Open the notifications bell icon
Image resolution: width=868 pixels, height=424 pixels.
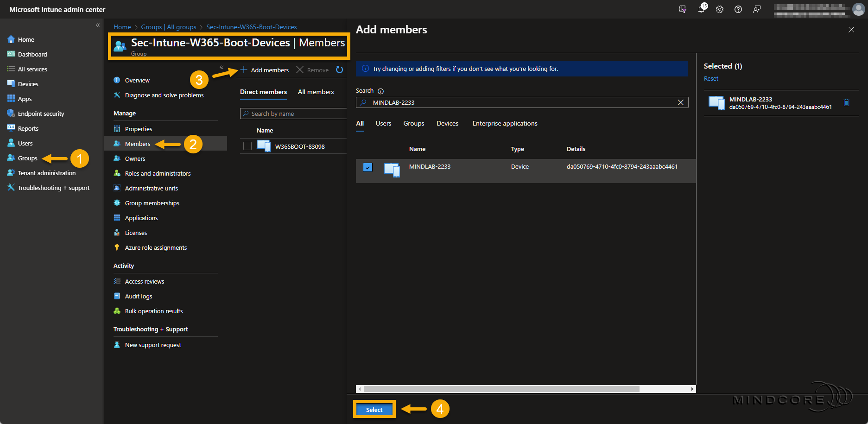[x=701, y=9]
